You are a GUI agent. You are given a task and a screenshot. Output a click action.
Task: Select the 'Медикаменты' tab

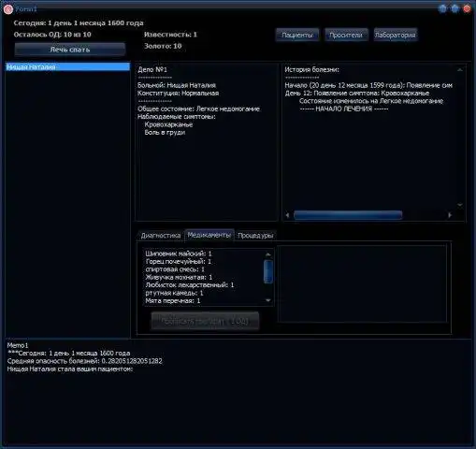pos(209,235)
